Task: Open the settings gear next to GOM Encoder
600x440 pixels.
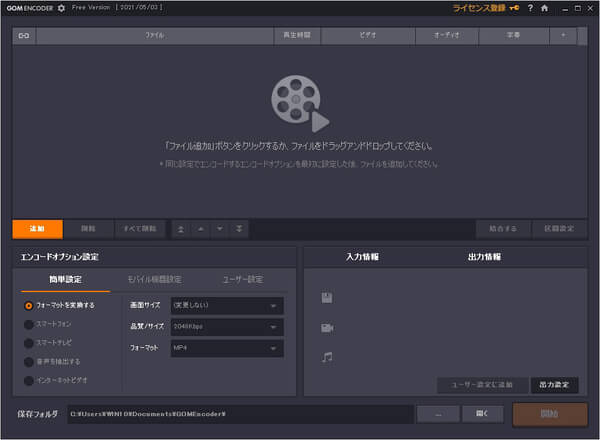Action: point(61,8)
